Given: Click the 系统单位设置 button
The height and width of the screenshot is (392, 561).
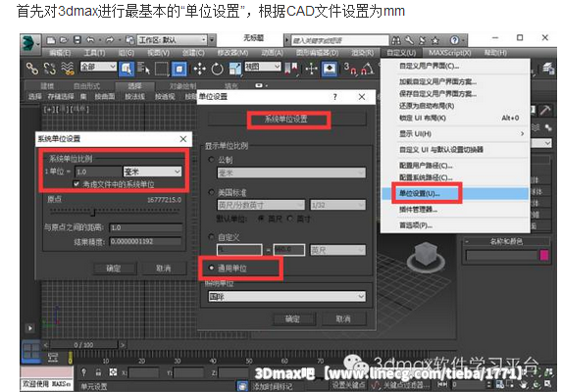Looking at the screenshot, I should (287, 119).
